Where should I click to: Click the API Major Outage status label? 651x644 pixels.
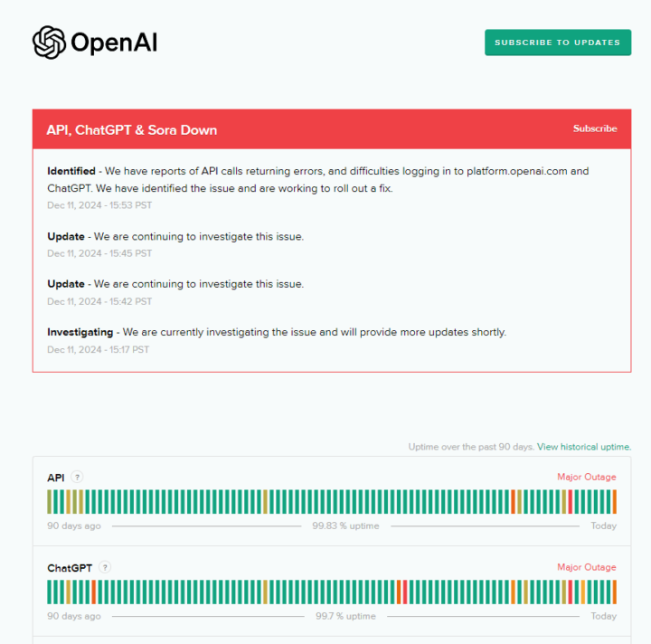coord(586,478)
